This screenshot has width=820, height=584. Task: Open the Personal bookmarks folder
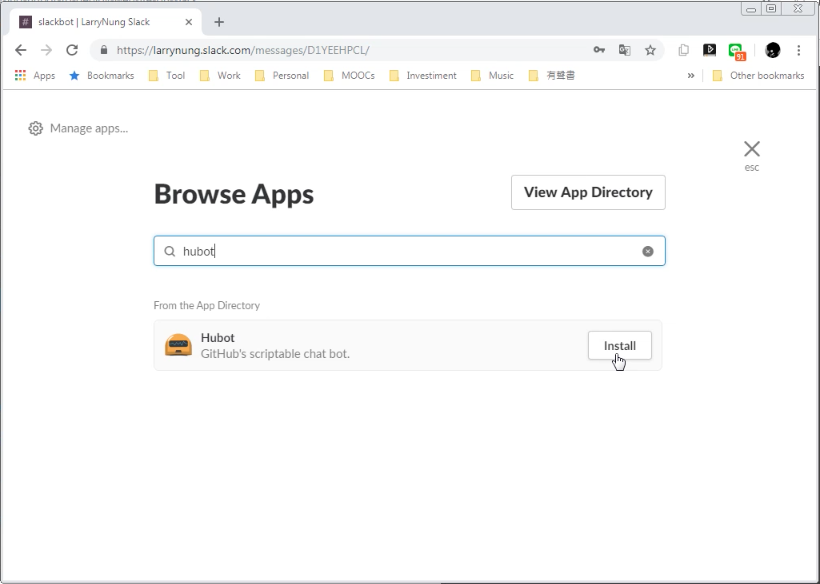point(281,76)
